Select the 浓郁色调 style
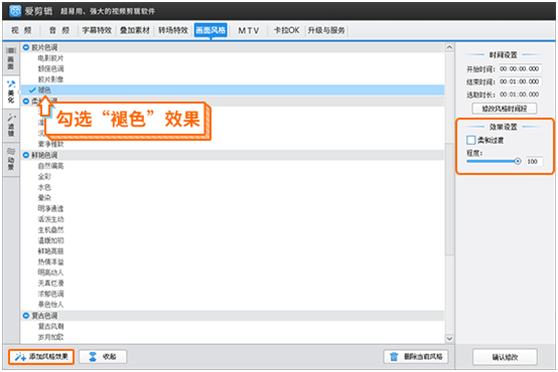Image resolution: width=558 pixels, height=372 pixels. [51, 294]
